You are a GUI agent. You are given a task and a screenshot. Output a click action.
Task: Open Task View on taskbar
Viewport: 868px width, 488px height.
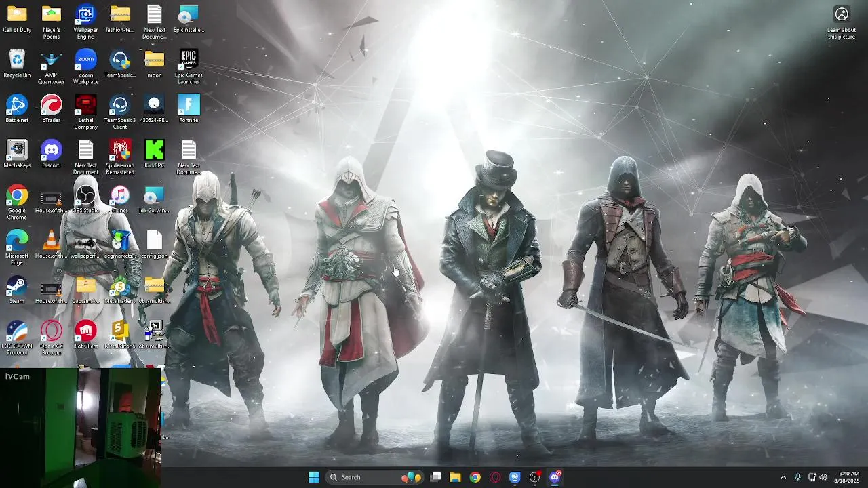(436, 477)
